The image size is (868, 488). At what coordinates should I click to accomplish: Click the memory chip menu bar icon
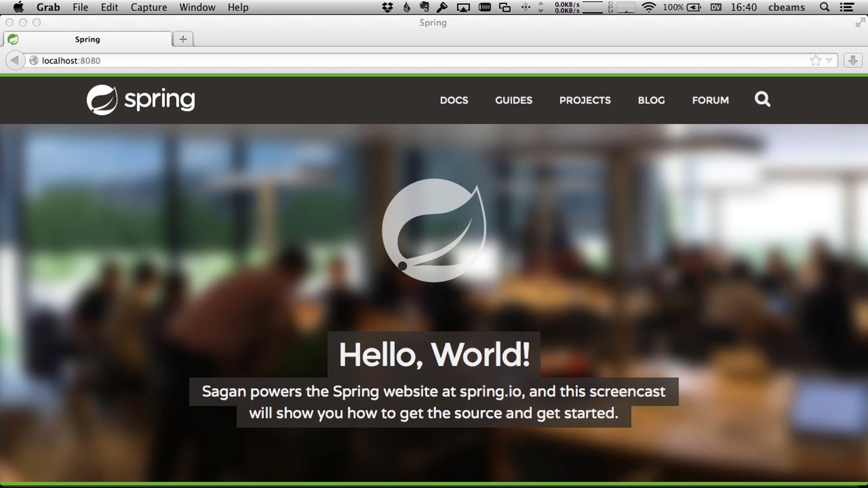click(x=485, y=7)
